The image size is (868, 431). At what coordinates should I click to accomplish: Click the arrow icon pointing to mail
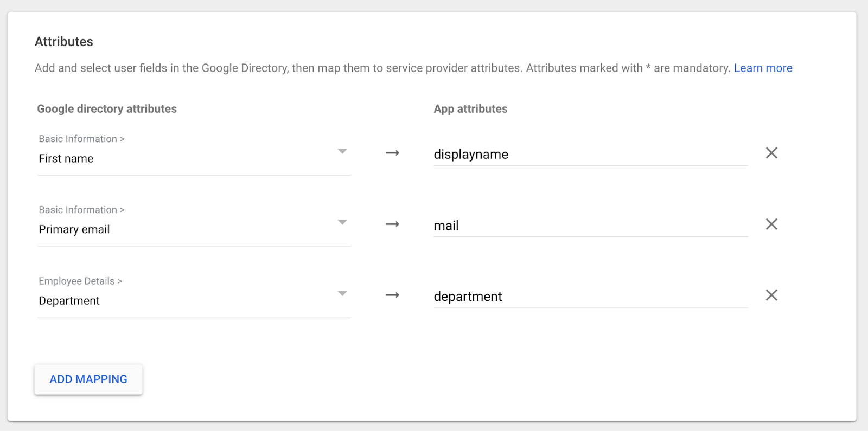point(392,224)
